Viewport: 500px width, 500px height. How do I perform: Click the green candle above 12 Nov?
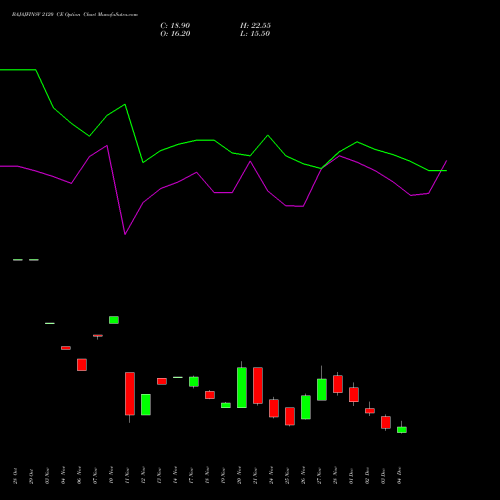146,405
